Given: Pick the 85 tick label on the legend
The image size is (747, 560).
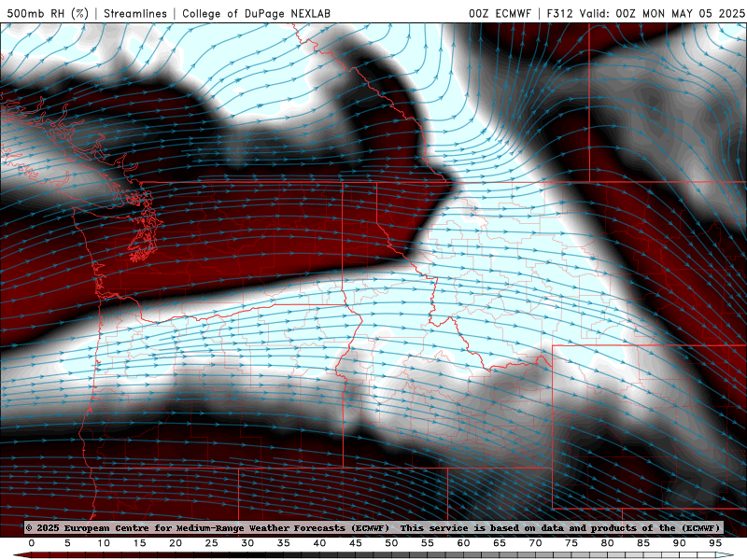Looking at the screenshot, I should [x=643, y=543].
